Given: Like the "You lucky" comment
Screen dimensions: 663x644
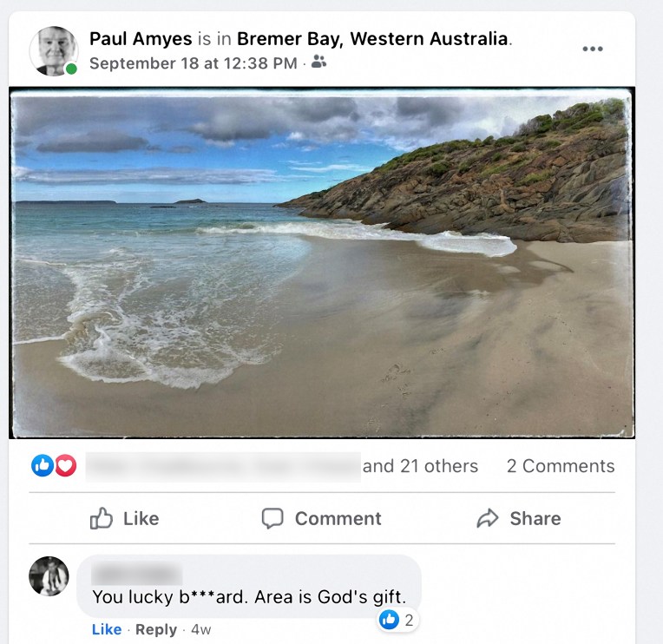Looking at the screenshot, I should tap(107, 629).
